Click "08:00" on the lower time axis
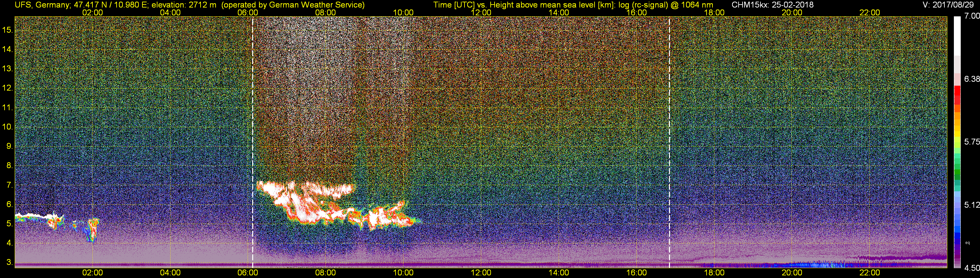 (x=326, y=273)
